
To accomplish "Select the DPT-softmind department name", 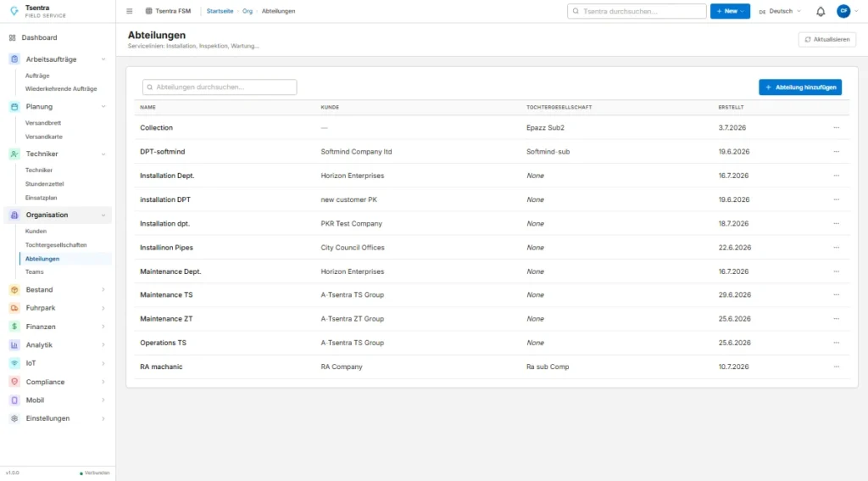I will 162,151.
